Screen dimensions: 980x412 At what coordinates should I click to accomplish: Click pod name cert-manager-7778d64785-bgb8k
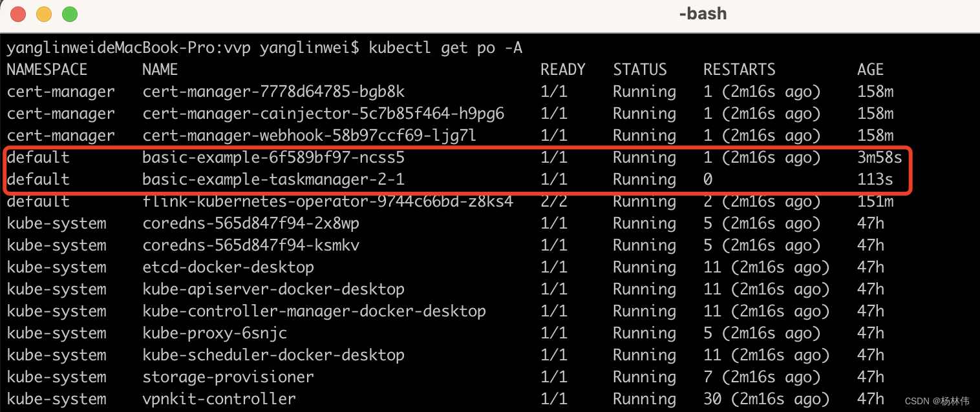(x=273, y=92)
